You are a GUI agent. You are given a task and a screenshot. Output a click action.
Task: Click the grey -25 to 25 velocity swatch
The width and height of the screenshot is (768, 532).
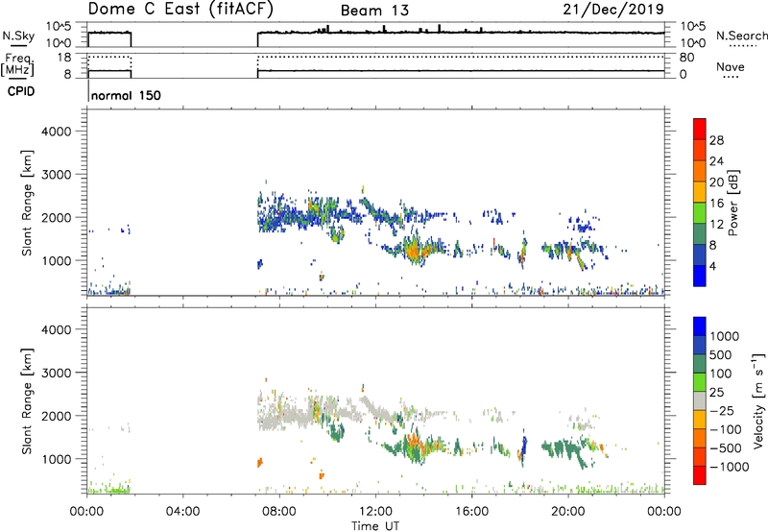[x=700, y=401]
